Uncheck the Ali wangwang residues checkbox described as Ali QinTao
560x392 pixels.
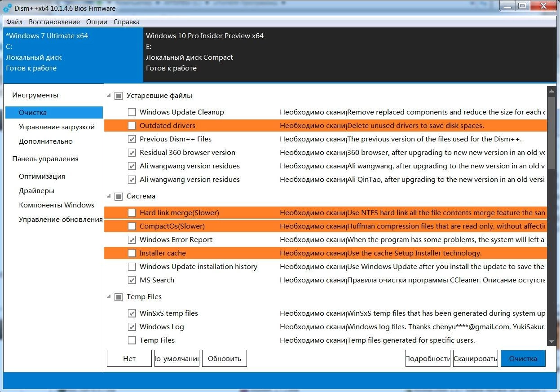point(132,180)
